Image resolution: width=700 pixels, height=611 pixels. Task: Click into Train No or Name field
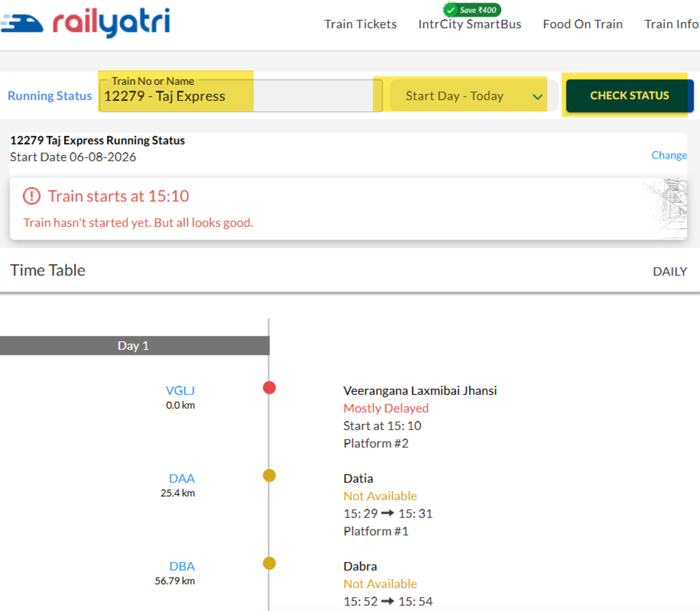[241, 96]
